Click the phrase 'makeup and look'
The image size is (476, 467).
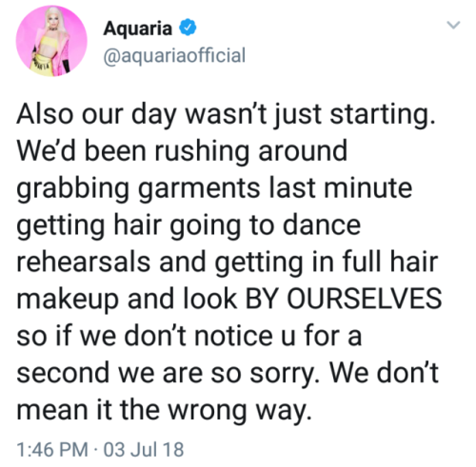pyautogui.click(x=127, y=300)
